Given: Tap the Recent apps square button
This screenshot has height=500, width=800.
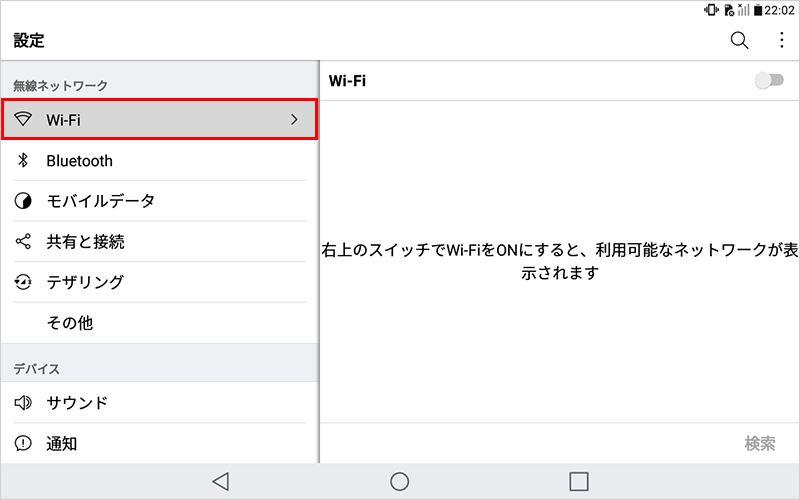Looking at the screenshot, I should pos(579,481).
